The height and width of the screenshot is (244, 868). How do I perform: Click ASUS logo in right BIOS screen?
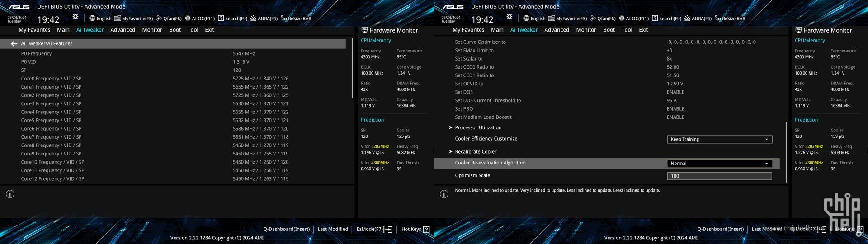point(453,7)
